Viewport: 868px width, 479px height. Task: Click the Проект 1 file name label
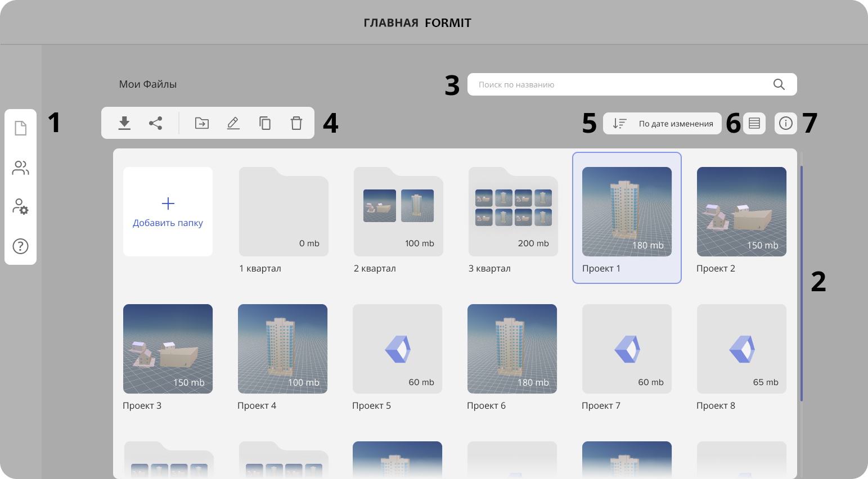601,269
